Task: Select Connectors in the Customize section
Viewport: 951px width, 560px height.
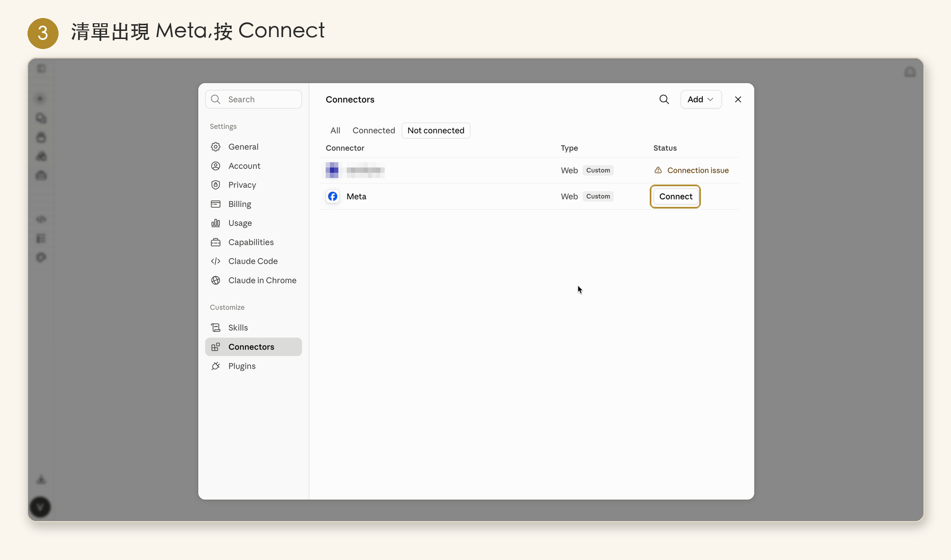Action: pos(253,347)
